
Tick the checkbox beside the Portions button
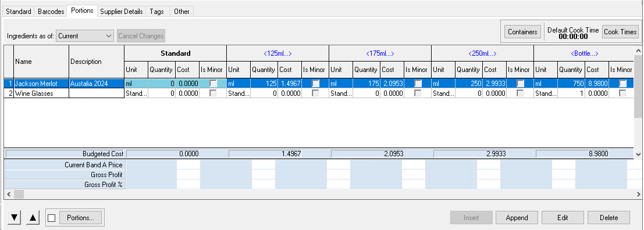coord(51,218)
